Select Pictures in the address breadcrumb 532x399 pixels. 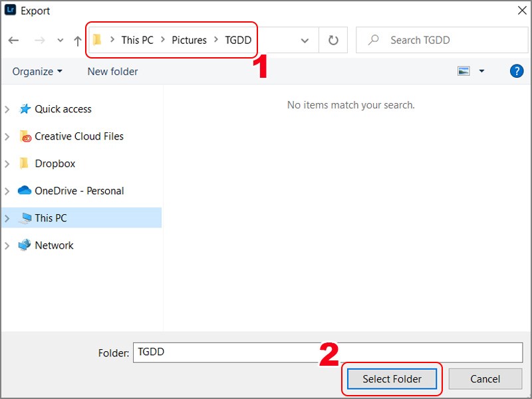[189, 40]
